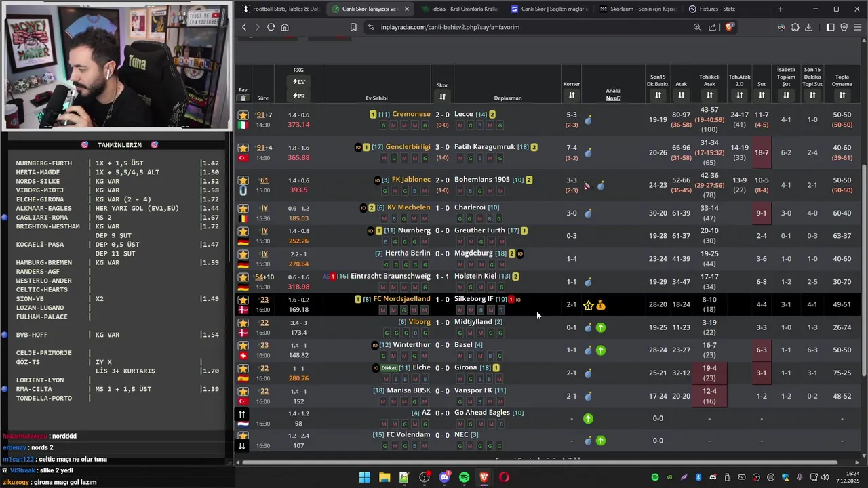The width and height of the screenshot is (868, 488).
Task: Click double up-arrow button beside AZ row
Action: point(242,413)
